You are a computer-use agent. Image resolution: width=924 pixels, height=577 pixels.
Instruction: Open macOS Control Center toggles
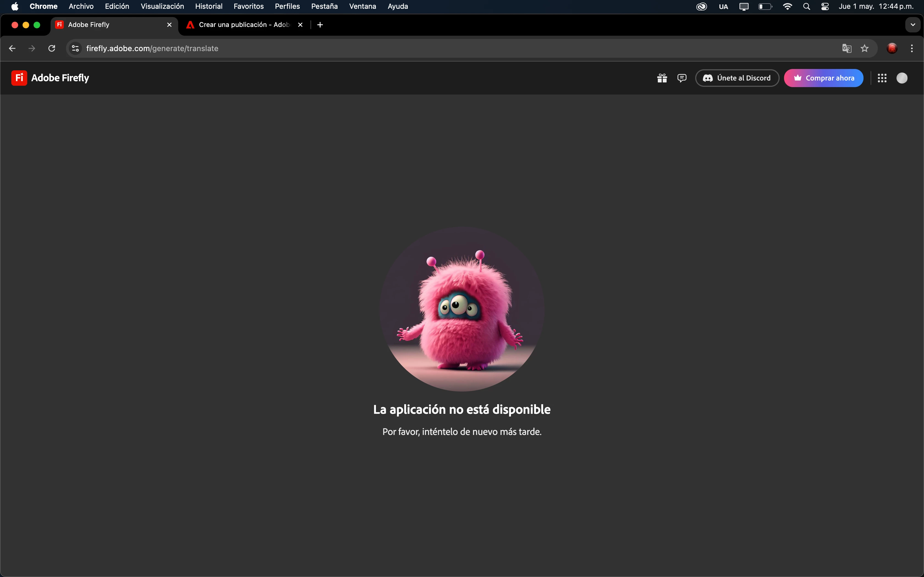coord(825,7)
